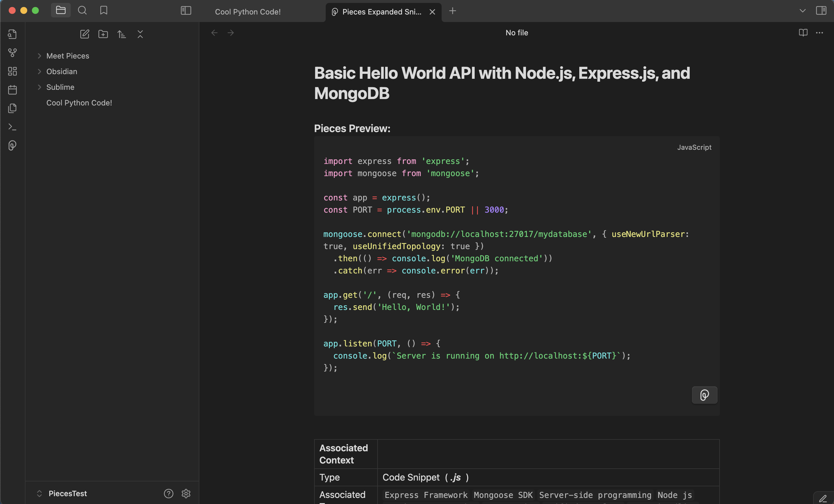Open the search panel magnifier icon
834x504 pixels.
coord(82,10)
